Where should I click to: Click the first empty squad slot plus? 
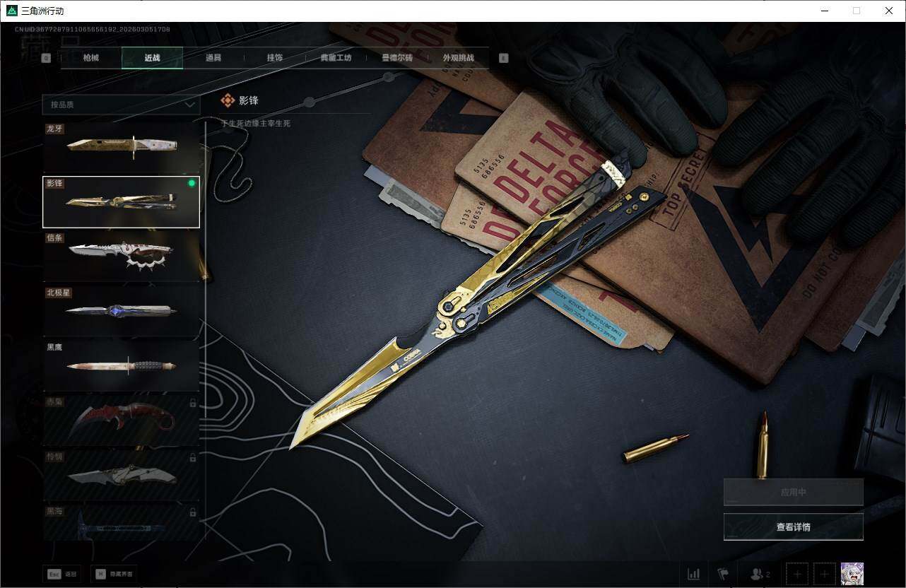point(797,574)
